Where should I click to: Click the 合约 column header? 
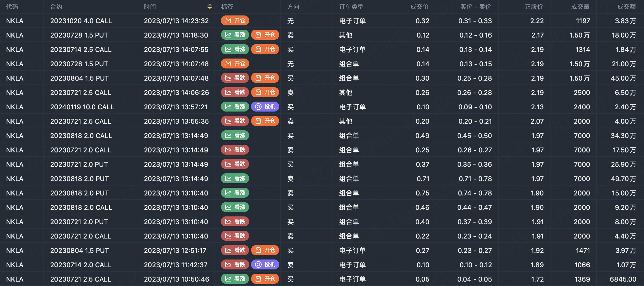(56, 7)
